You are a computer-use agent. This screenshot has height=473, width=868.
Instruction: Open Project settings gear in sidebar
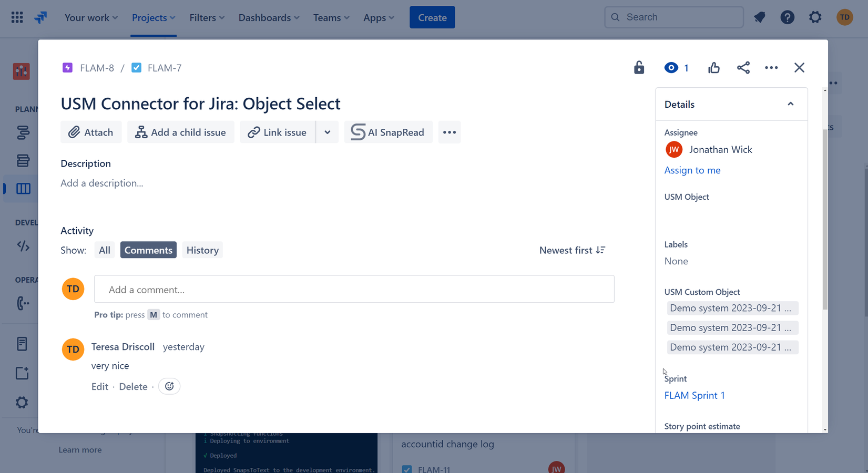pos(22,403)
